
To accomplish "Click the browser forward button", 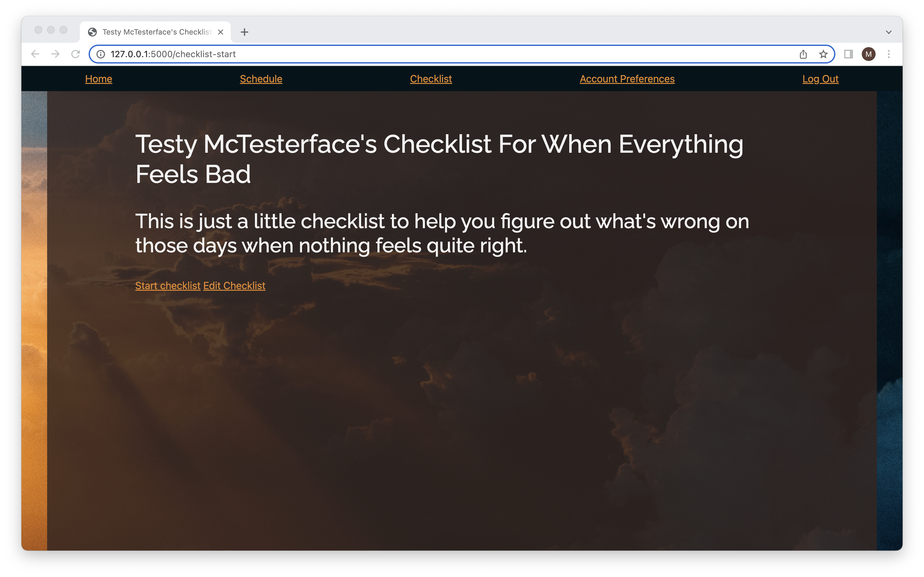I will [56, 54].
